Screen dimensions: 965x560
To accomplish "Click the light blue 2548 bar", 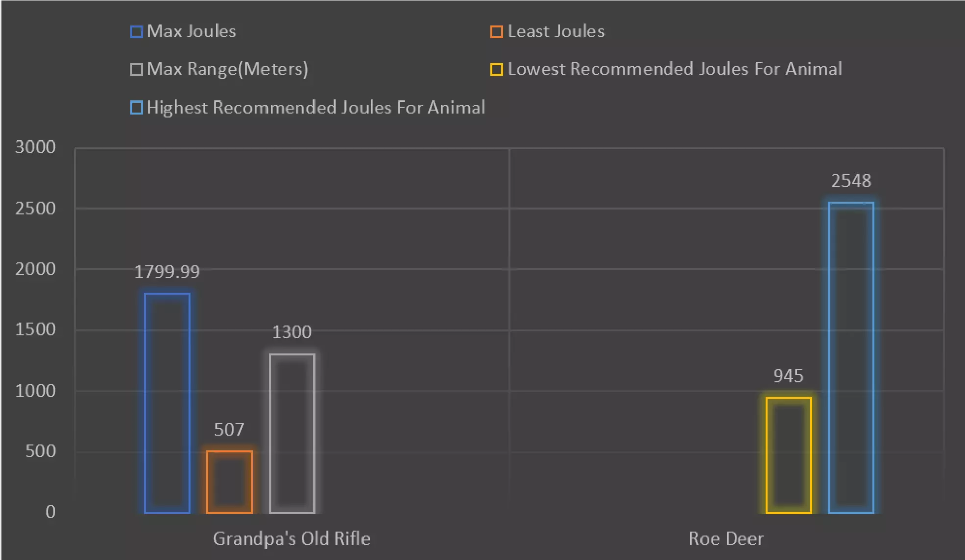I will click(851, 357).
